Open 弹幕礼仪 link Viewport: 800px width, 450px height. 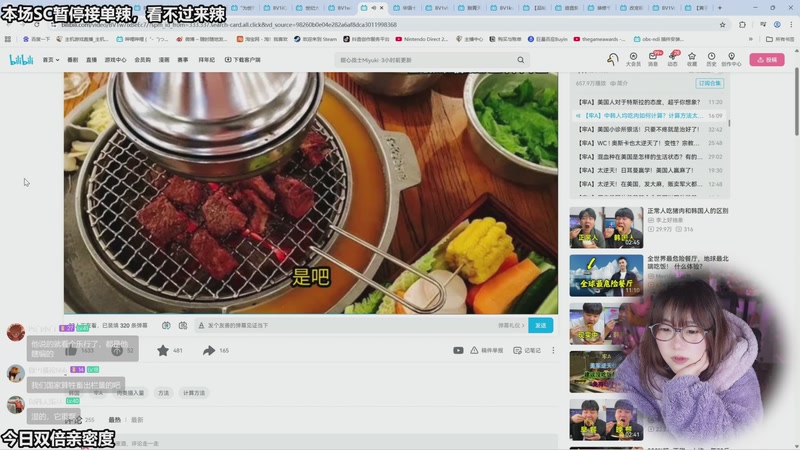click(x=511, y=326)
